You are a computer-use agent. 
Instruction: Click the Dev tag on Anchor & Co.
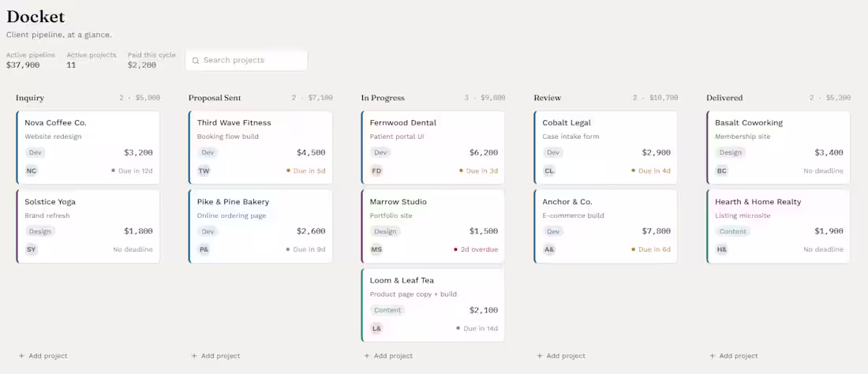click(553, 231)
